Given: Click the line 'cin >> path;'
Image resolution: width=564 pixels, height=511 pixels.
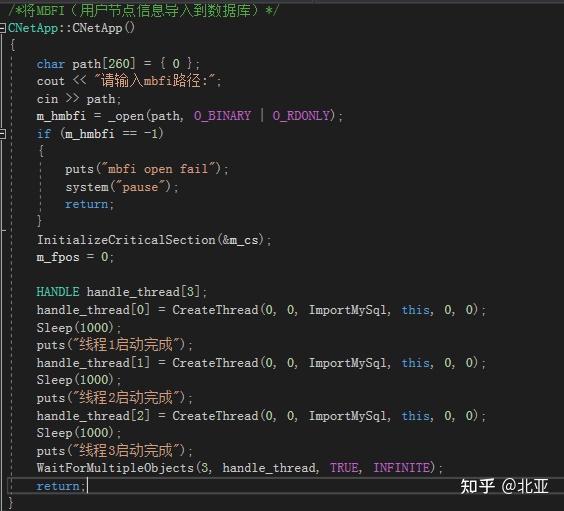Looking at the screenshot, I should (79, 99).
